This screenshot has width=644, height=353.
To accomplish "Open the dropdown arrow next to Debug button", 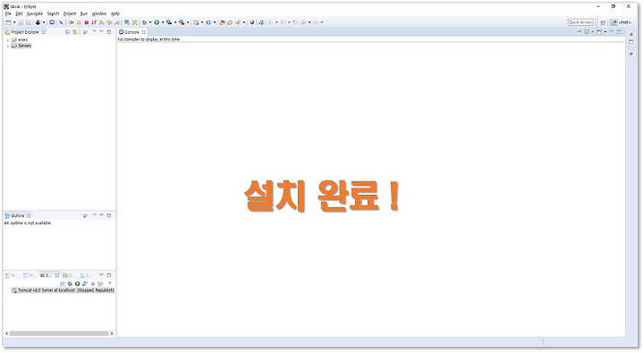I will 150,22.
